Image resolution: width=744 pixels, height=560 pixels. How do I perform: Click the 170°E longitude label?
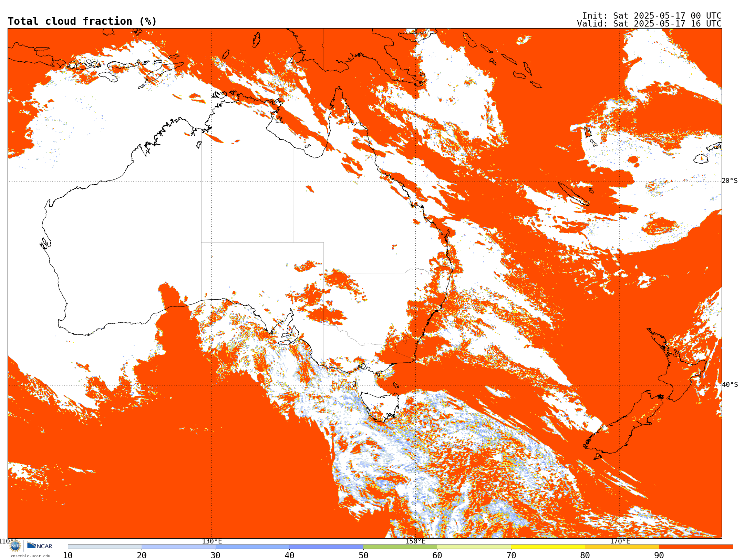click(620, 541)
